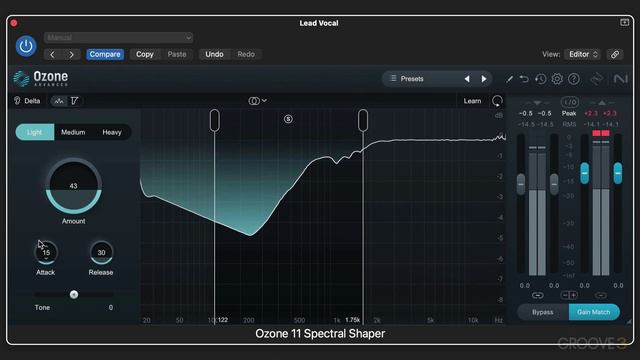Click the Peak meter label
The width and height of the screenshot is (640, 360).
[569, 113]
